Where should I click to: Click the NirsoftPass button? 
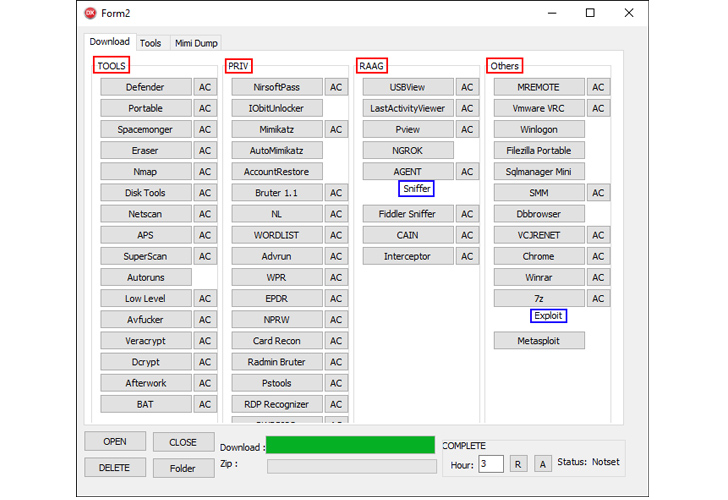277,87
